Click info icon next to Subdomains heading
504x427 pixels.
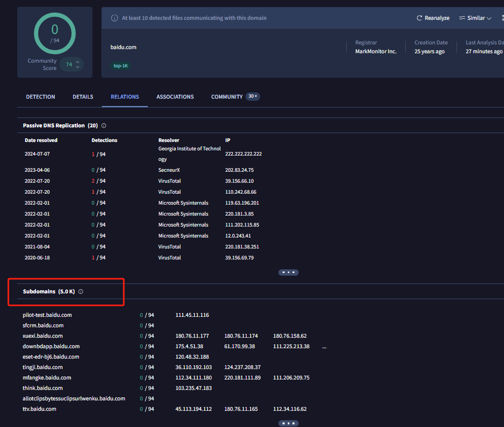[x=80, y=292]
